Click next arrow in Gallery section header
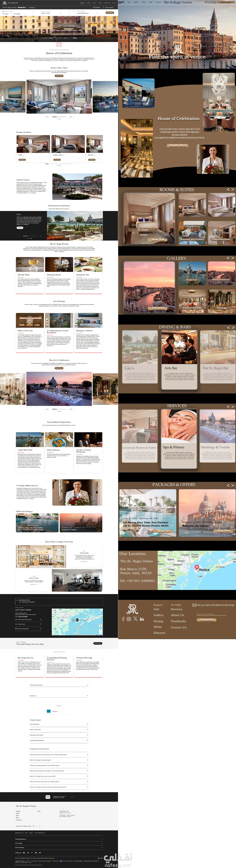 click(x=232, y=258)
